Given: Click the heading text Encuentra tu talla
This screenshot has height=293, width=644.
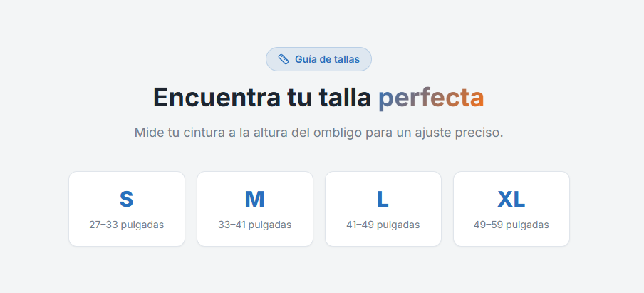Looking at the screenshot, I should (262, 98).
